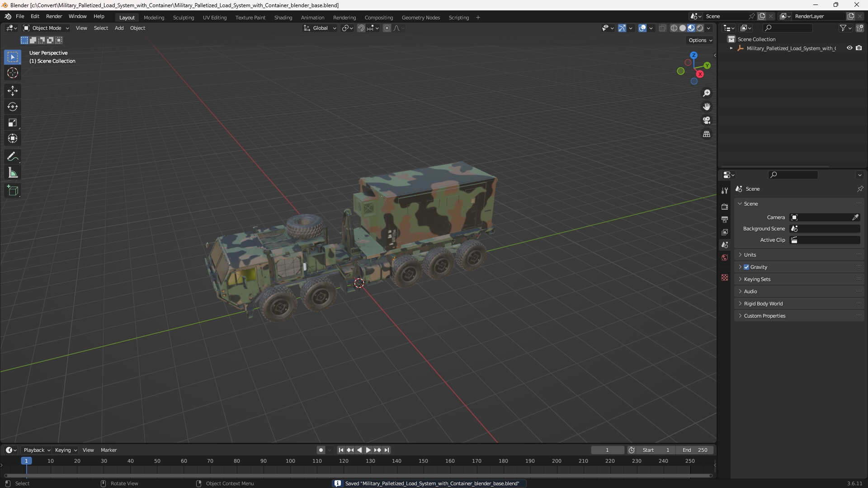The image size is (868, 488).
Task: Toggle camera view icon
Action: [x=707, y=120]
